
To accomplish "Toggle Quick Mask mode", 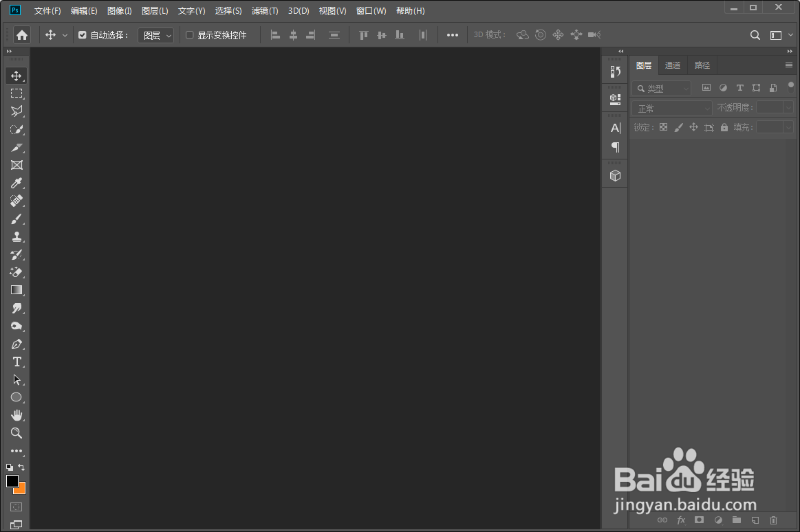I will [x=17, y=507].
